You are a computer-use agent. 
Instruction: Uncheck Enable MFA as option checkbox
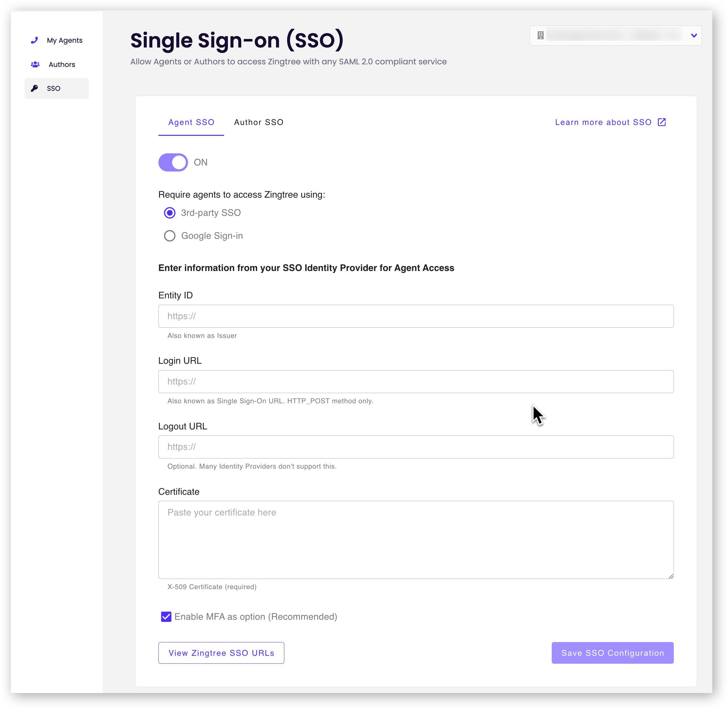[x=166, y=617]
